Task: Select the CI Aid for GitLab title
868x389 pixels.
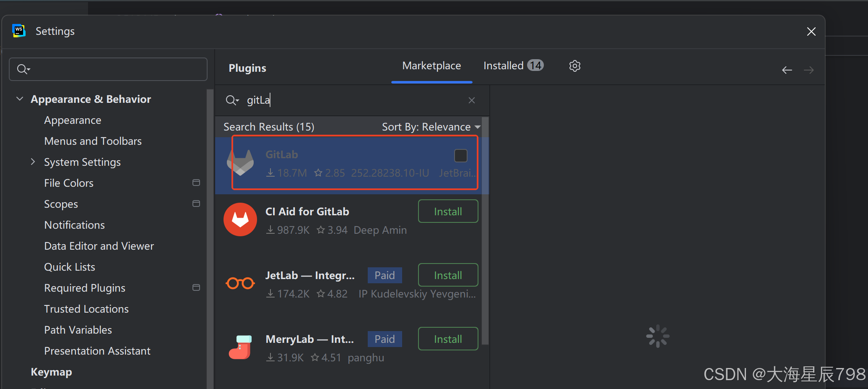Action: [x=307, y=211]
